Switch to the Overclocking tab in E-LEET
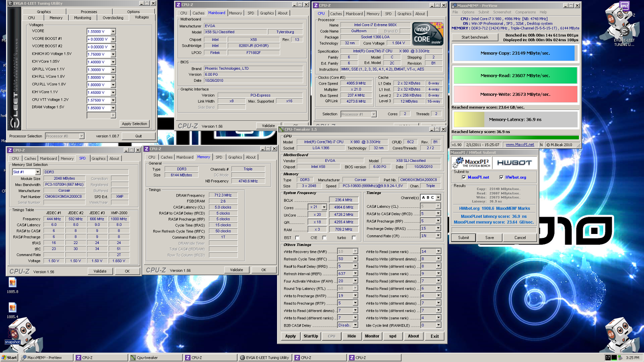 [113, 18]
